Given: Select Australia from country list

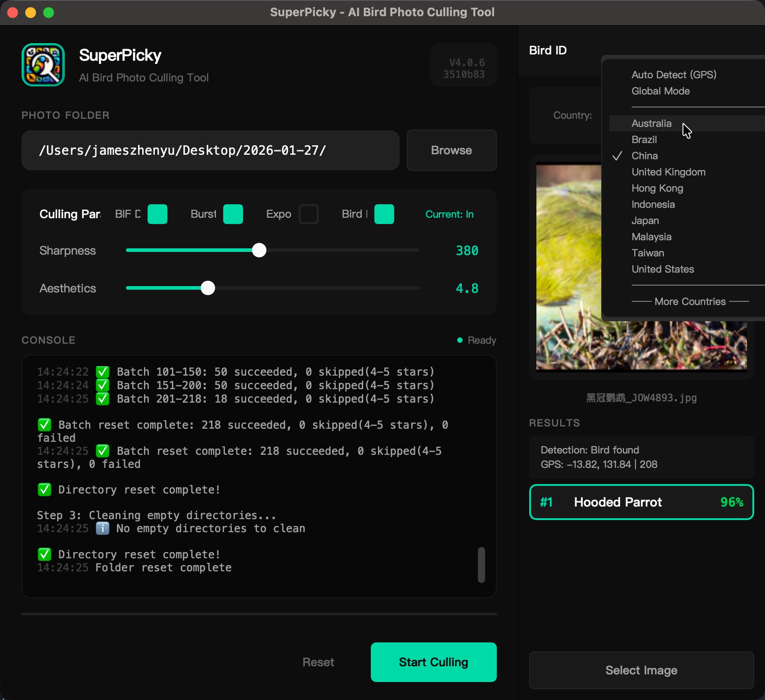Looking at the screenshot, I should [x=651, y=123].
